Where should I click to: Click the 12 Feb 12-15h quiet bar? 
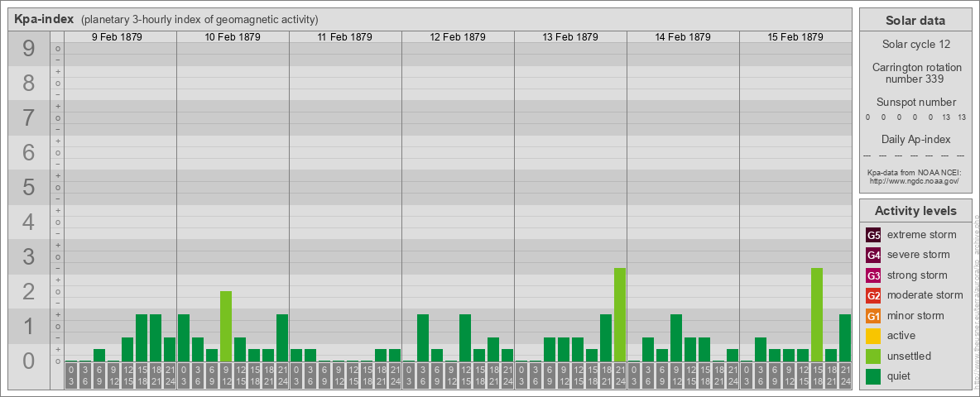465,337
